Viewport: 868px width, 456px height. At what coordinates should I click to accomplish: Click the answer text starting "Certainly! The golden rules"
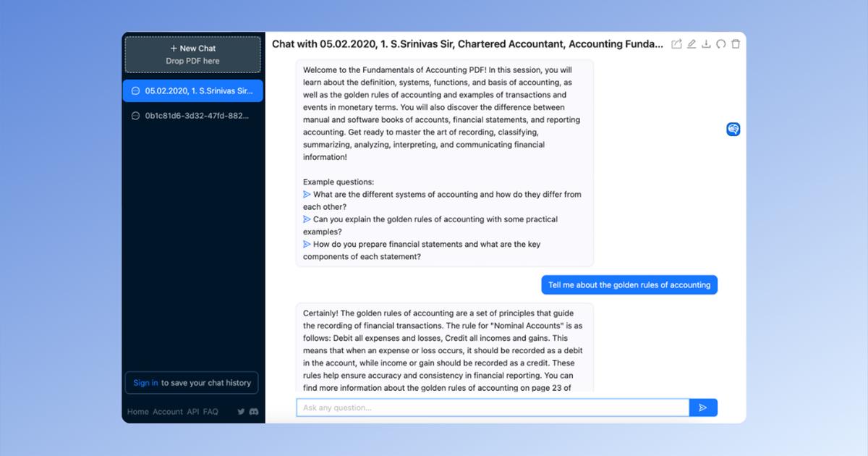pos(444,350)
